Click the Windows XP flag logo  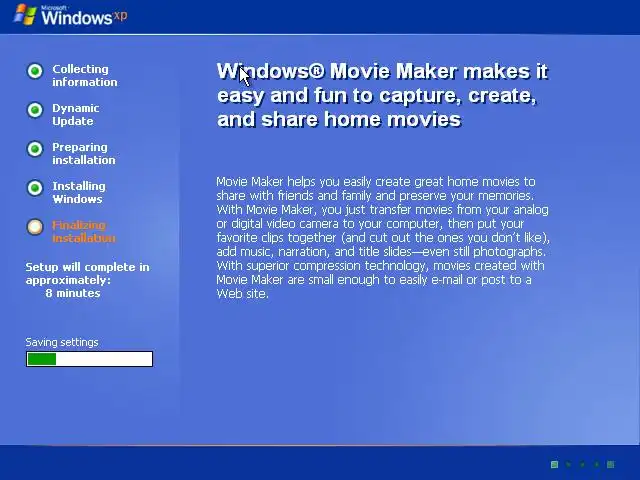click(x=25, y=15)
